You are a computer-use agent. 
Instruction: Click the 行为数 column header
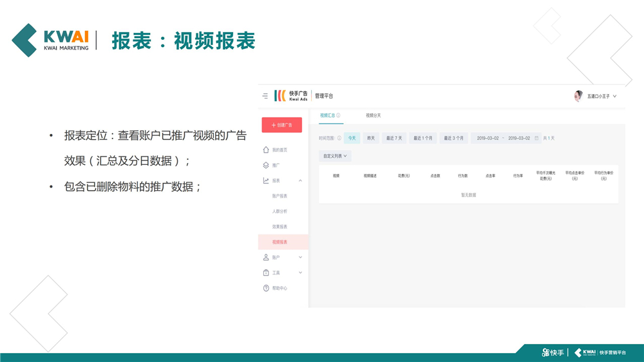click(462, 176)
